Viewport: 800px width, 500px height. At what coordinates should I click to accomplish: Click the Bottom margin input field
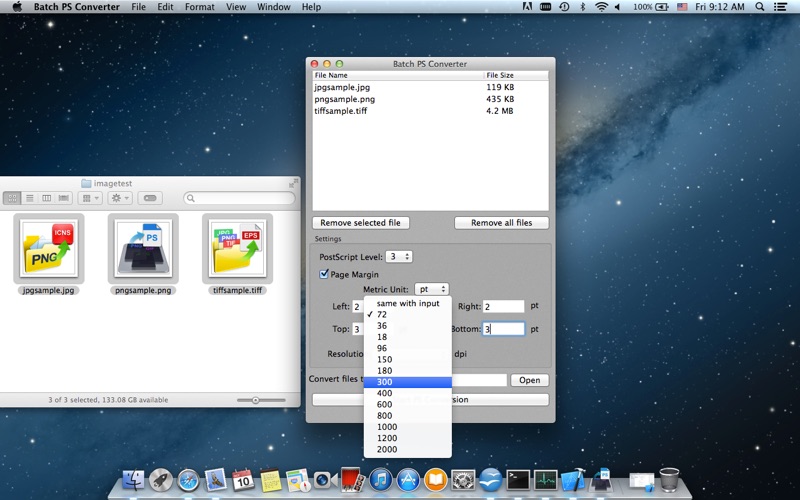[504, 329]
